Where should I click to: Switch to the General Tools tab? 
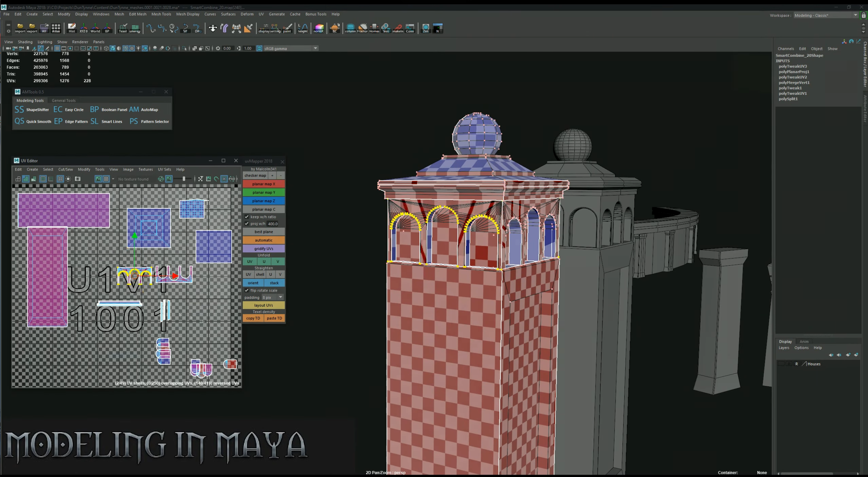click(x=63, y=100)
